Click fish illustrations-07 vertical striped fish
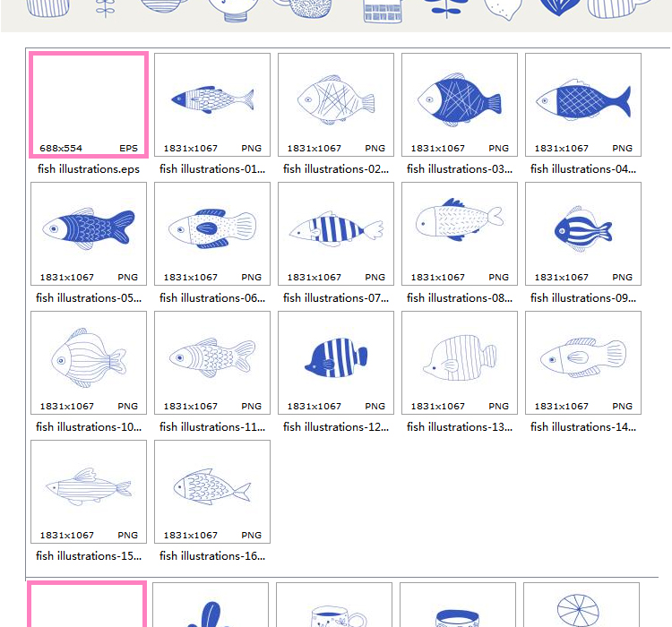This screenshot has width=672, height=627. [336, 234]
